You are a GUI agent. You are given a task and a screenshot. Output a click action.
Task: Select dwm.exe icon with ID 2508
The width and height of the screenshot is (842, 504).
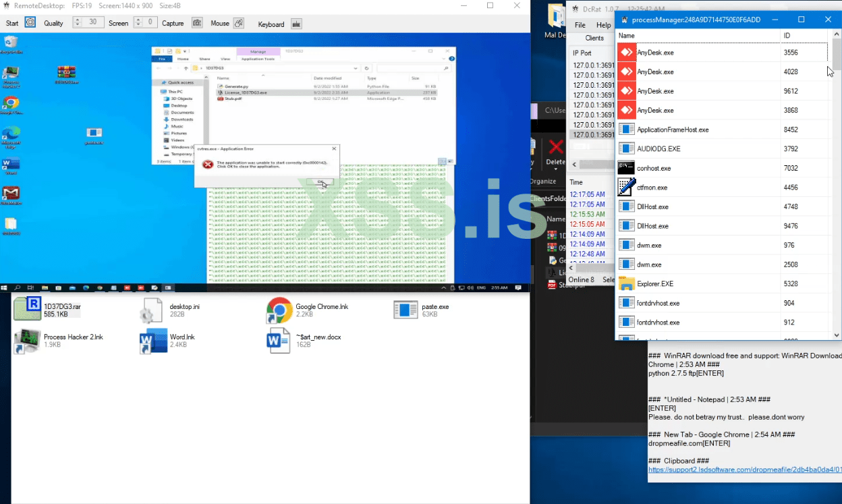pos(627,264)
